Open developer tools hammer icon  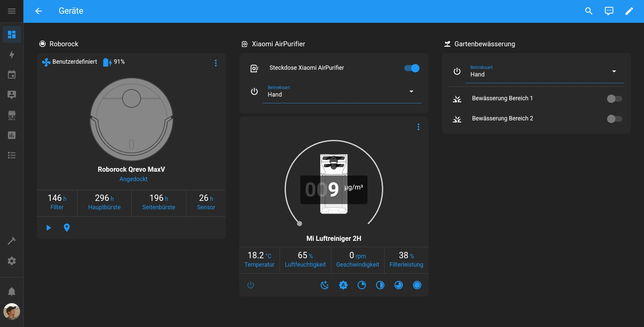pos(12,241)
